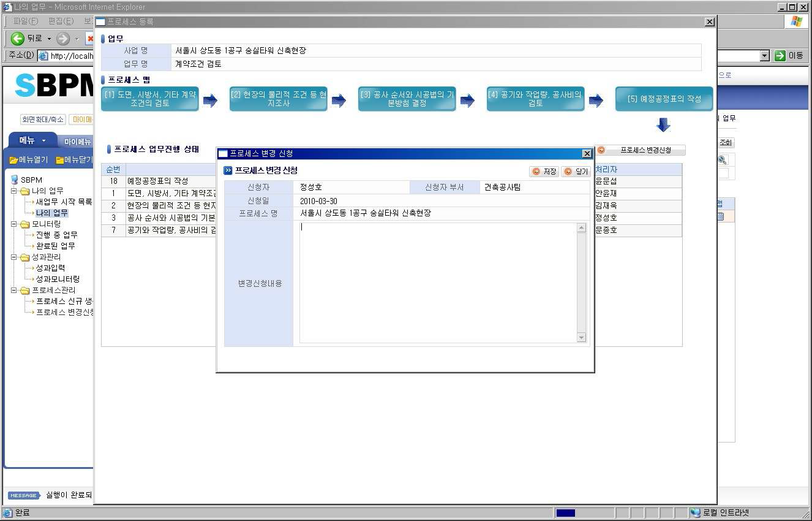This screenshot has height=521, width=812.
Task: Collapse the 성과관리 tree folder
Action: (13, 257)
